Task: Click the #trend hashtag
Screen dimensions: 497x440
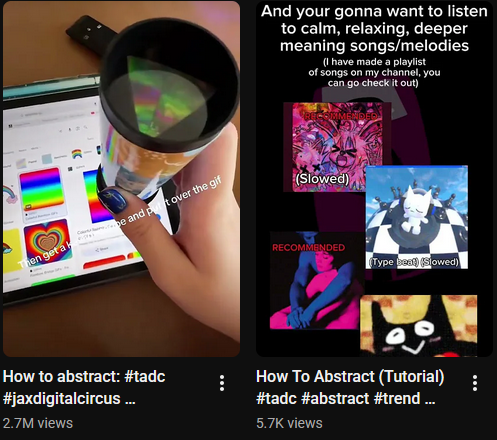Action: [x=397, y=398]
